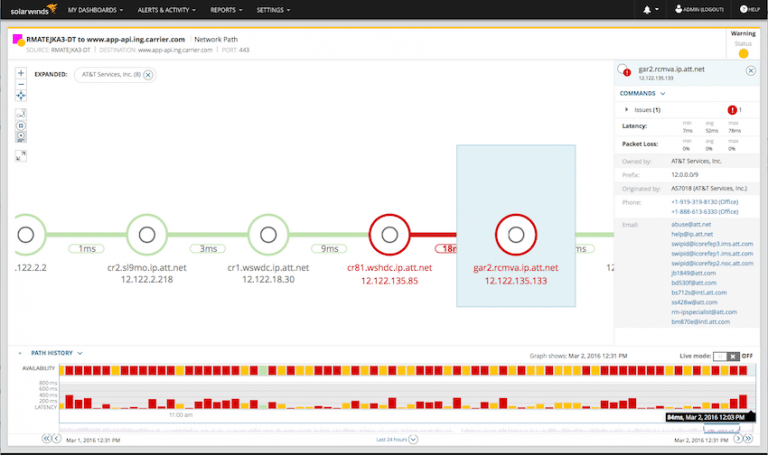Click the node status icon in details header
Image resolution: width=768 pixels, height=455 pixels.
[x=624, y=70]
